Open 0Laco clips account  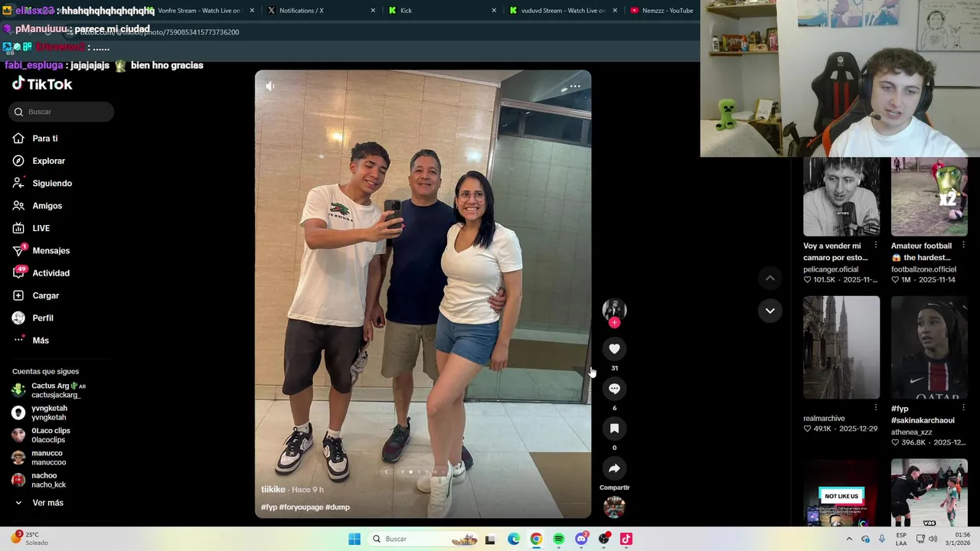(41, 435)
